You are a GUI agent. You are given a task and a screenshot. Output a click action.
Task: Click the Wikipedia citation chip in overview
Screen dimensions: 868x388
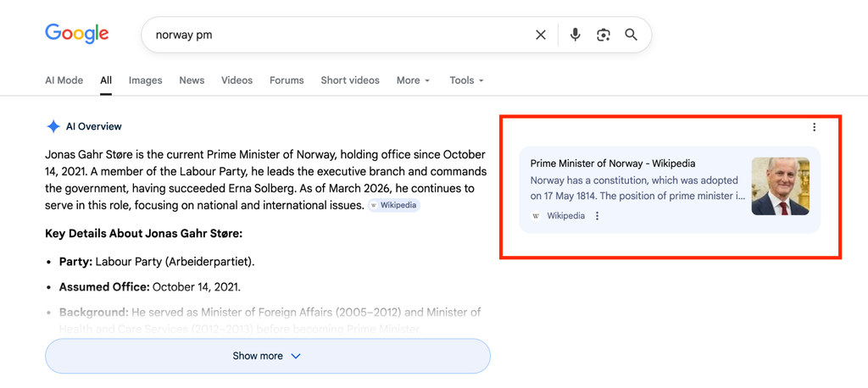tap(394, 205)
